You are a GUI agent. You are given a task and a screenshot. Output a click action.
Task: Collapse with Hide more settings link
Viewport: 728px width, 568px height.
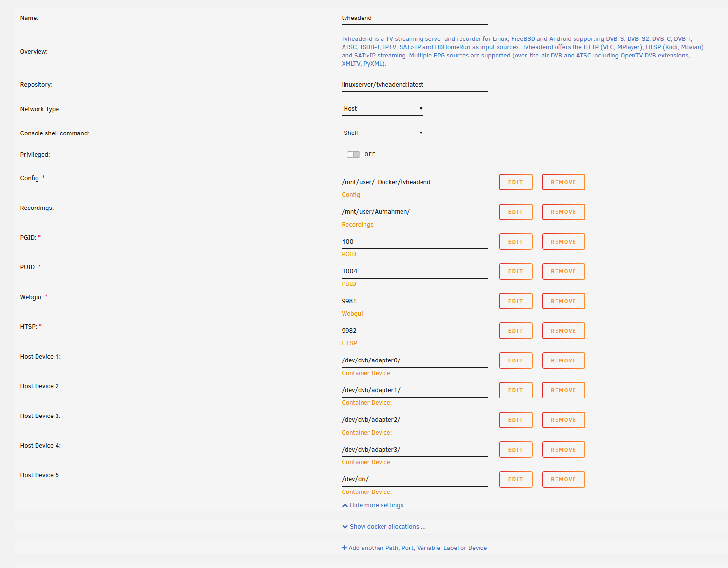point(376,505)
